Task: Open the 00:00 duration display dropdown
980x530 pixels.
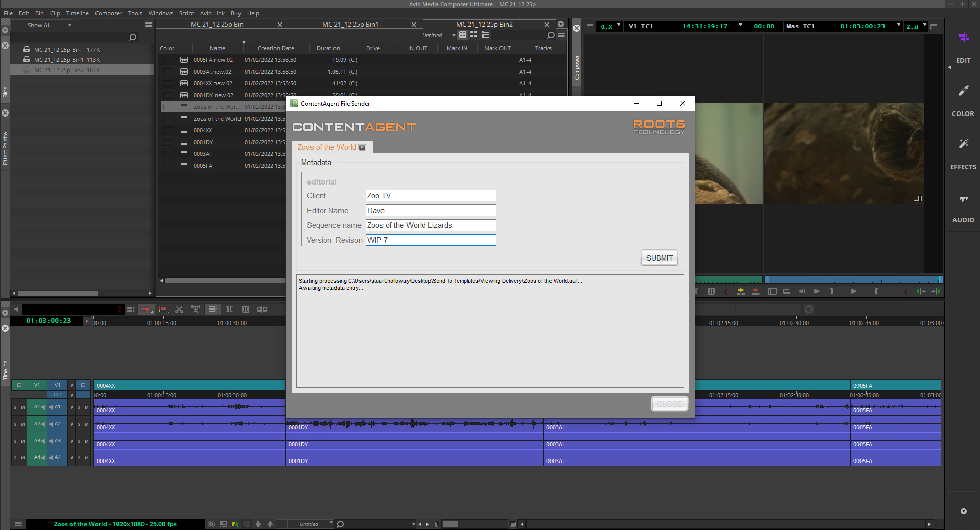Action: 764,26
